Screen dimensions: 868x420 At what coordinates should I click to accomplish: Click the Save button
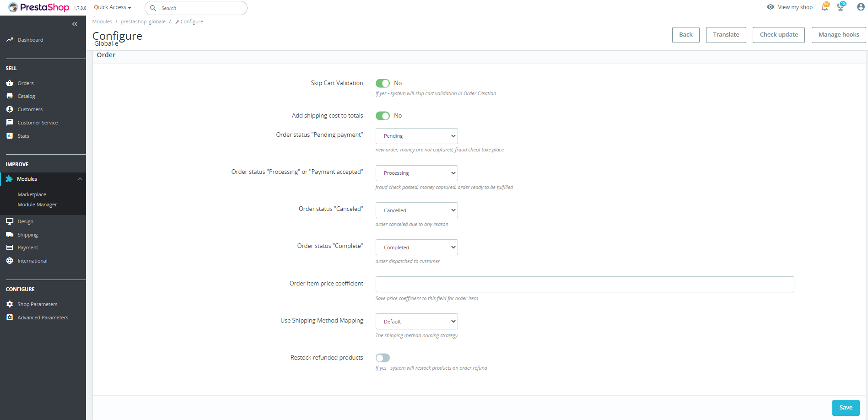point(846,408)
